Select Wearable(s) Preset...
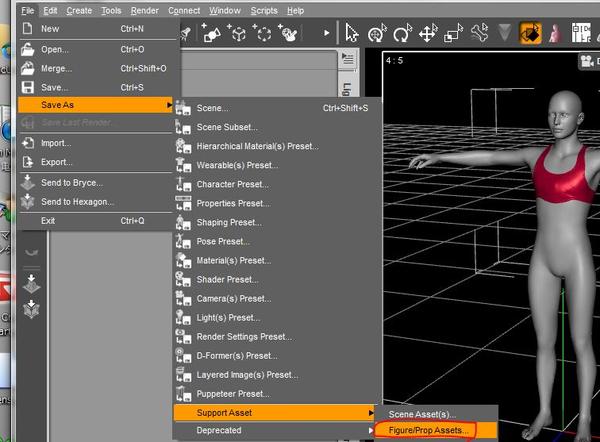The width and height of the screenshot is (600, 442). pyautogui.click(x=276, y=165)
